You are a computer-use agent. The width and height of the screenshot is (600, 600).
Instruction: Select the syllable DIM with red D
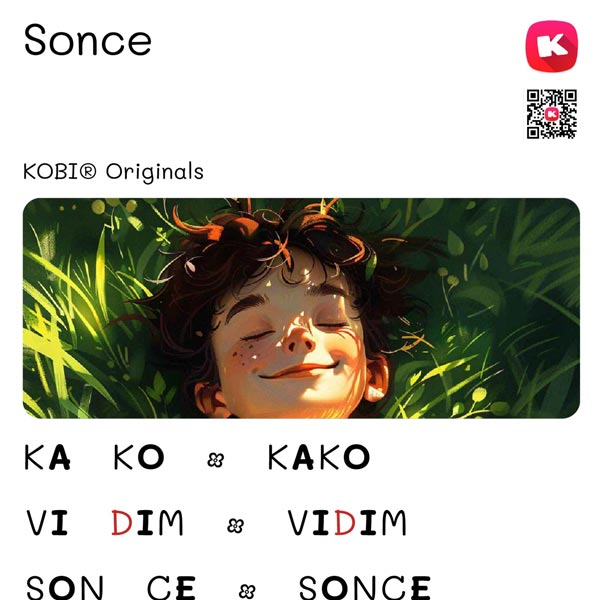[x=147, y=522]
